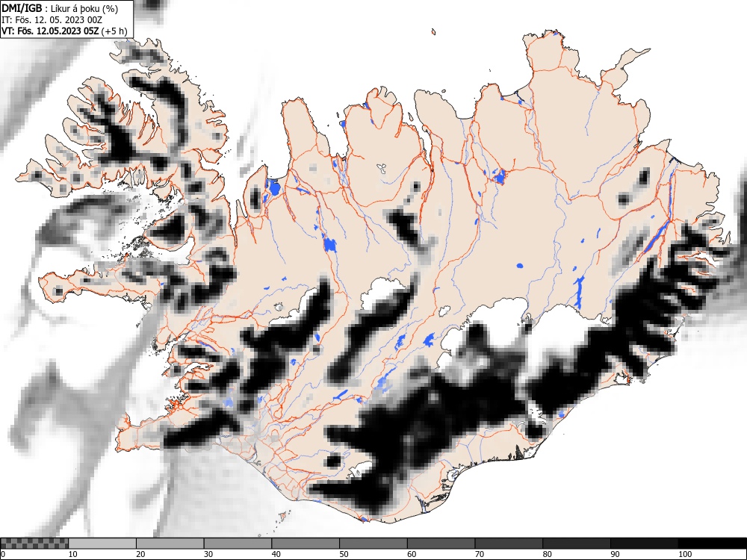Select the 20–30 legend swatch
Image resolution: width=747 pixels, height=560 pixels.
point(170,544)
